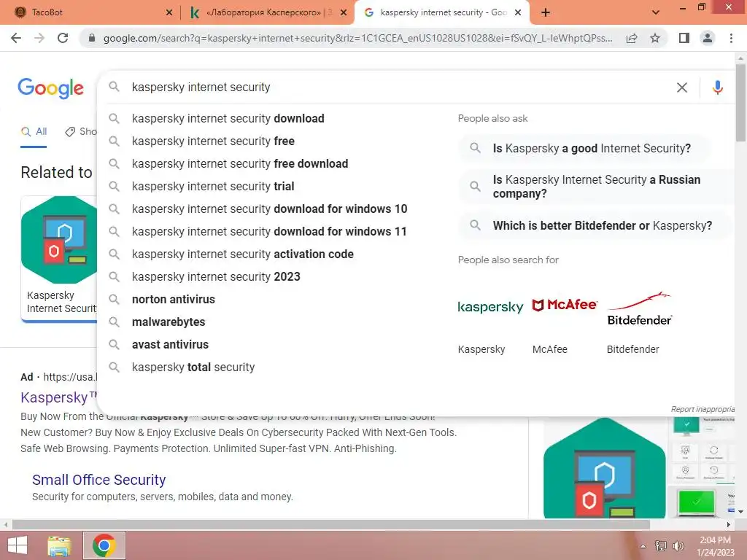The height and width of the screenshot is (560, 747).
Task: Open the network tray icon
Action: click(x=661, y=546)
